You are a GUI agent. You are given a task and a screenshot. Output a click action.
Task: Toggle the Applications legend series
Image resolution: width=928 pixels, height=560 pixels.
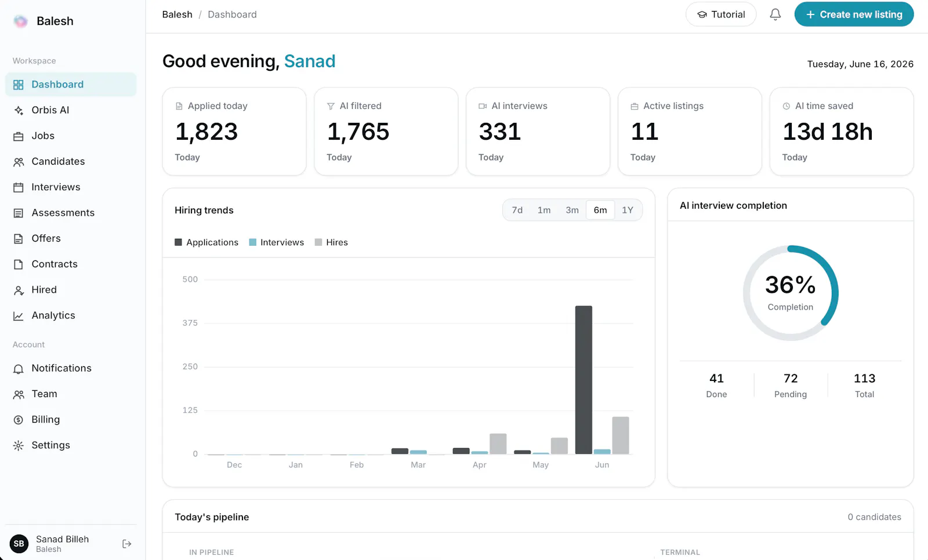pos(206,242)
